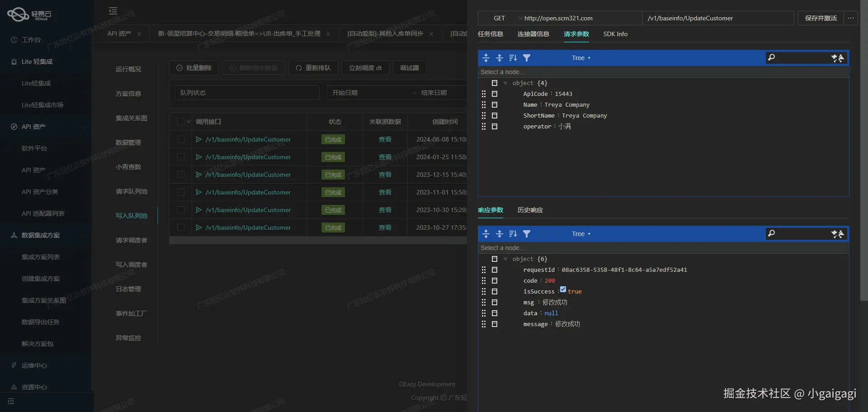Toggle the isSuccess true checkbox
The image size is (868, 412).
(x=563, y=289)
